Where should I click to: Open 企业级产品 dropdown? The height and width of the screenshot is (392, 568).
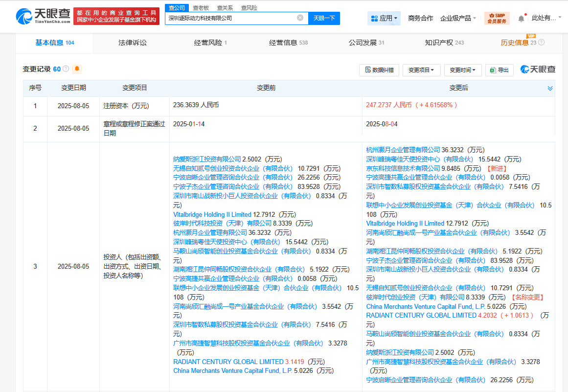pos(458,18)
